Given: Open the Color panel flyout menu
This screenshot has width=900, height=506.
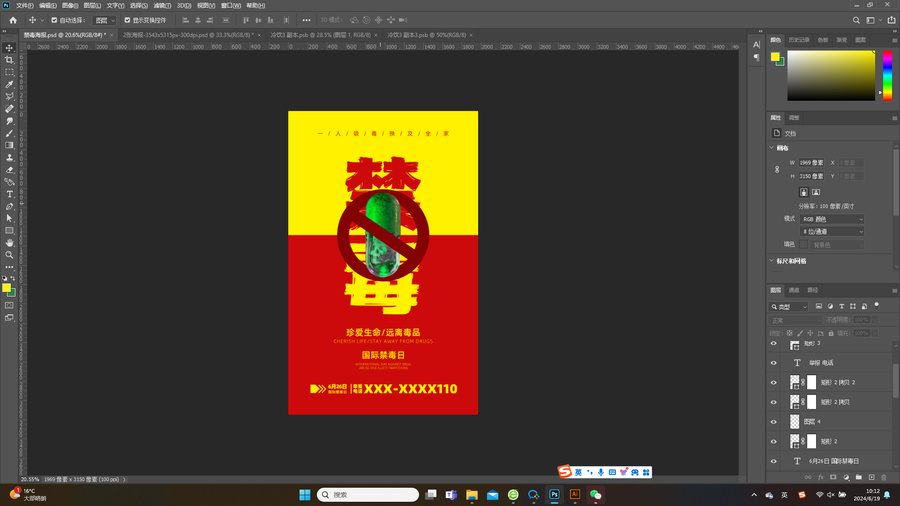Looking at the screenshot, I should point(894,40).
